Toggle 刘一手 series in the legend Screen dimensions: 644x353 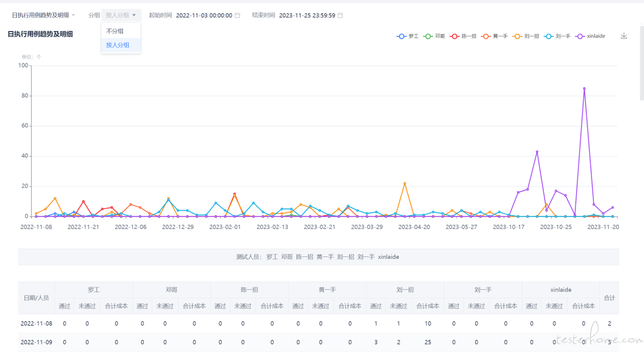click(557, 36)
